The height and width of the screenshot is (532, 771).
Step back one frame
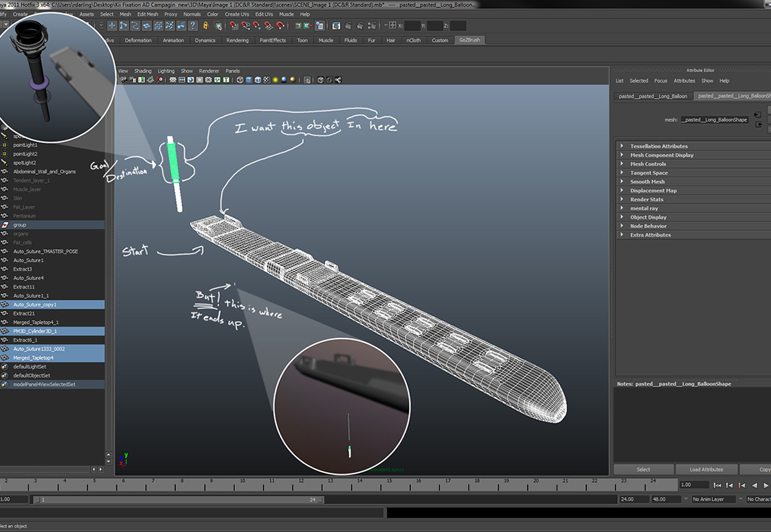click(729, 485)
